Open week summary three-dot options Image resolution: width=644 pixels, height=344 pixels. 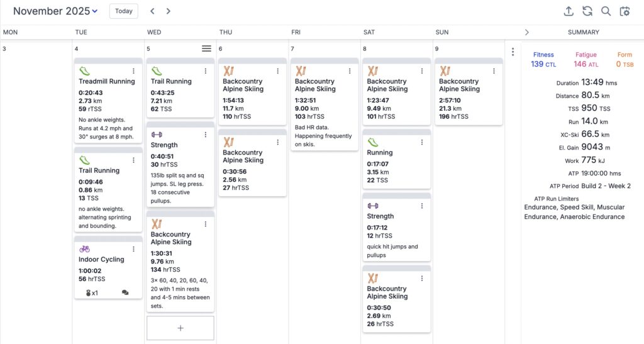tap(513, 52)
